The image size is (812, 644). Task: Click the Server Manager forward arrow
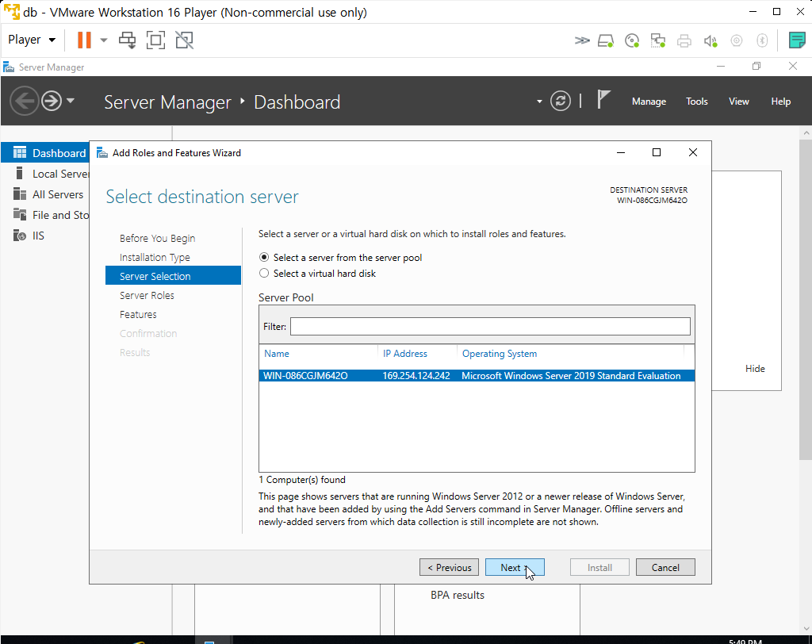point(52,101)
